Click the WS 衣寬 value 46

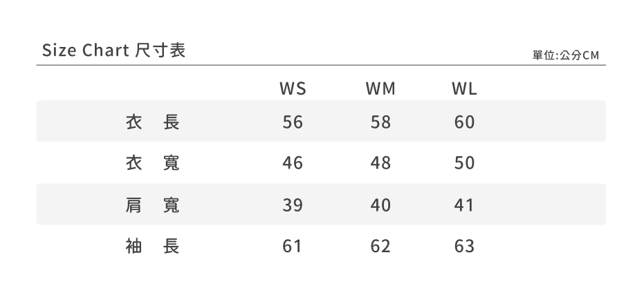293,163
